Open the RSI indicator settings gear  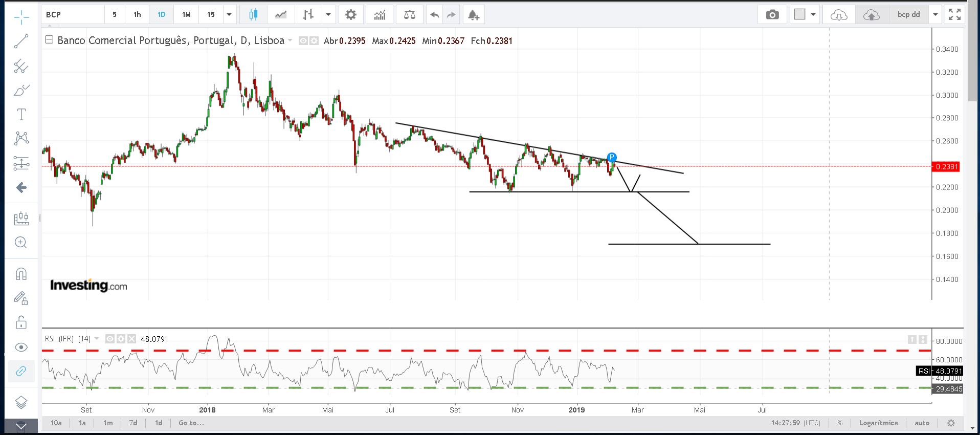[x=121, y=339]
